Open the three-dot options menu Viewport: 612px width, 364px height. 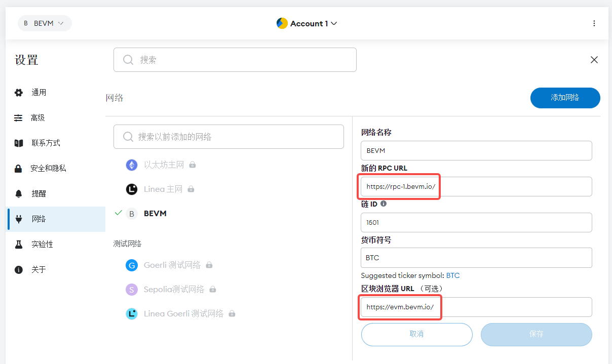pyautogui.click(x=594, y=23)
